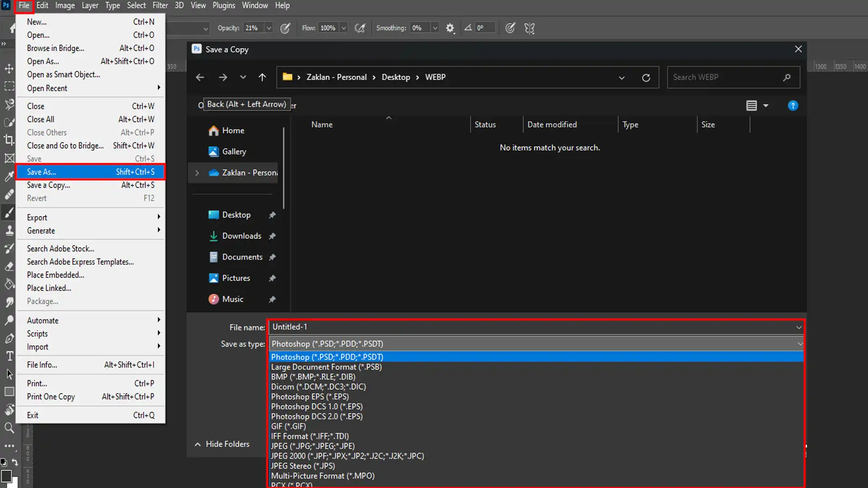Go forward in Save a Copy dialog
Image resolution: width=868 pixels, height=488 pixels.
(223, 77)
